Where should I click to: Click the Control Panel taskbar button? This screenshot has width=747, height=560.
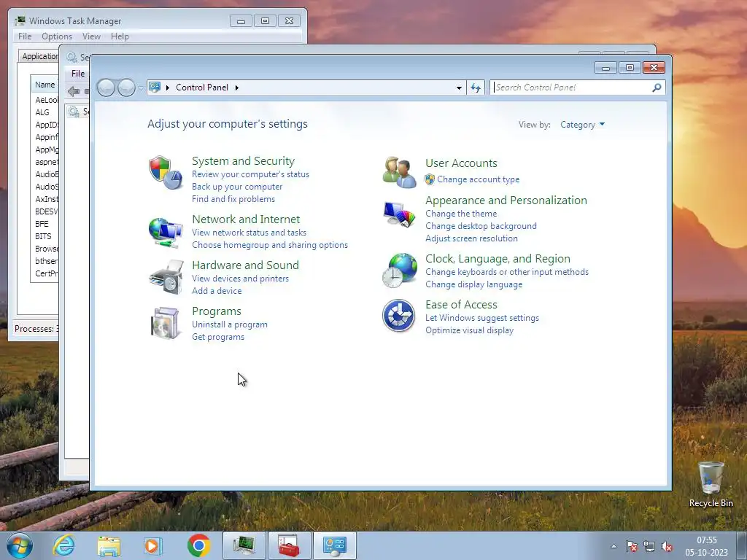click(334, 545)
